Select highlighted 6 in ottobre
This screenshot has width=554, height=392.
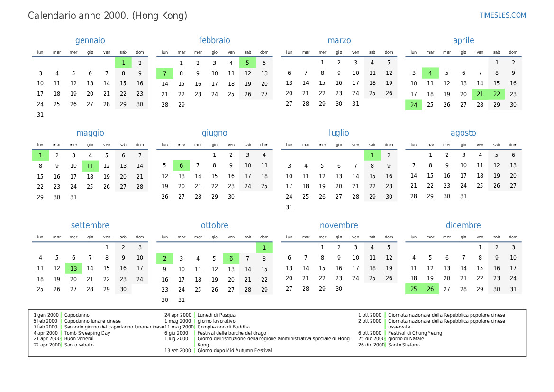(x=231, y=258)
